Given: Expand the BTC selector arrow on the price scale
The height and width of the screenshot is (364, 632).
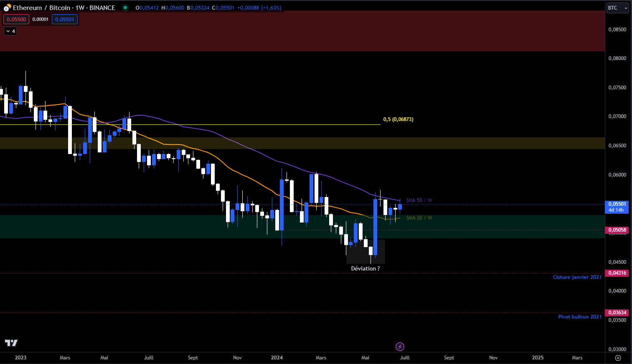Looking at the screenshot, I should pos(625,8).
